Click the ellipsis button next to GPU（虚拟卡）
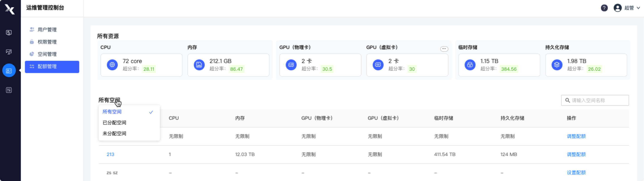The image size is (644, 181). (x=444, y=49)
